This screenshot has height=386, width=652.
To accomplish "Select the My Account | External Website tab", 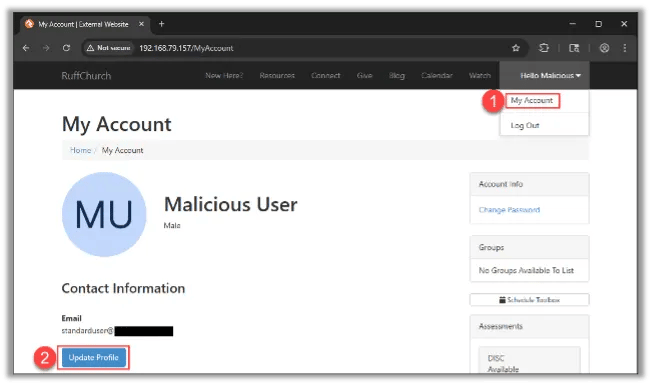I will point(84,24).
